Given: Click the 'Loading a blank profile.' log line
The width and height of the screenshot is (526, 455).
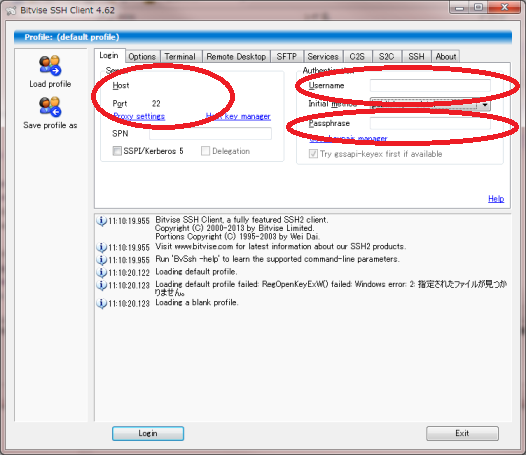Looking at the screenshot, I should (x=197, y=303).
